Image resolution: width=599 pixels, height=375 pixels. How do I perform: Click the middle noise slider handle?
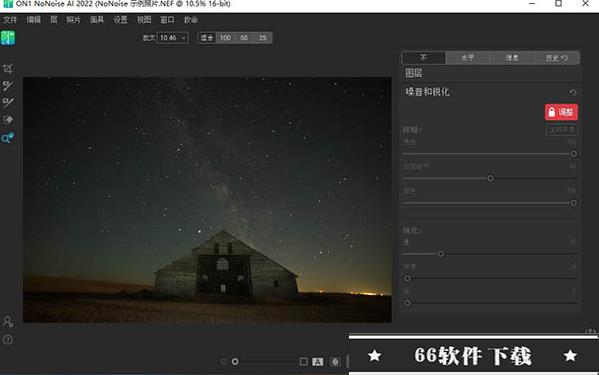pos(491,178)
